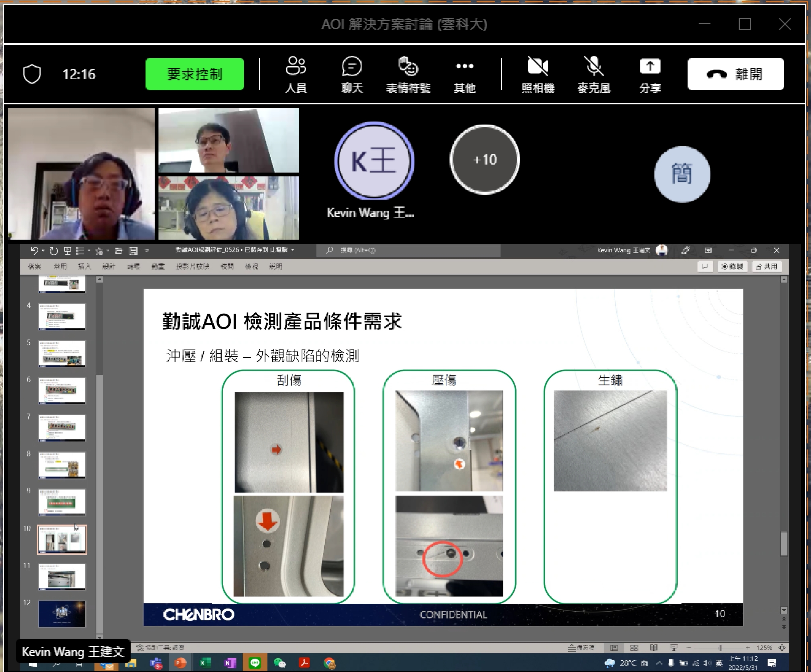The height and width of the screenshot is (672, 811).
Task: Toggle the 照相機 camera on
Action: (538, 75)
